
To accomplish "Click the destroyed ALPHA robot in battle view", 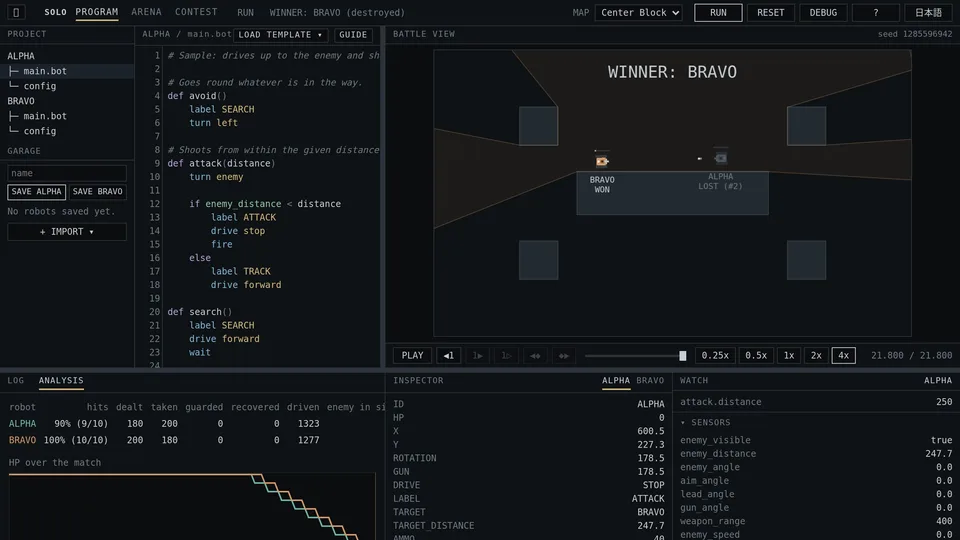I will pos(721,158).
